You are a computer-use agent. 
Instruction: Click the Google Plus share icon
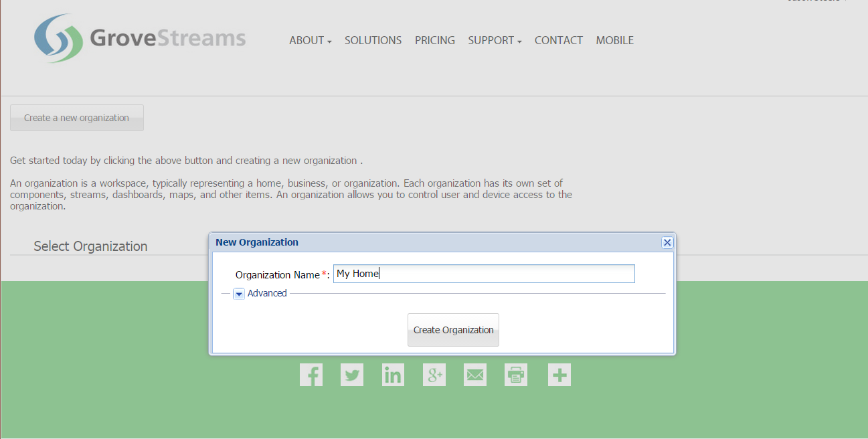(x=434, y=375)
